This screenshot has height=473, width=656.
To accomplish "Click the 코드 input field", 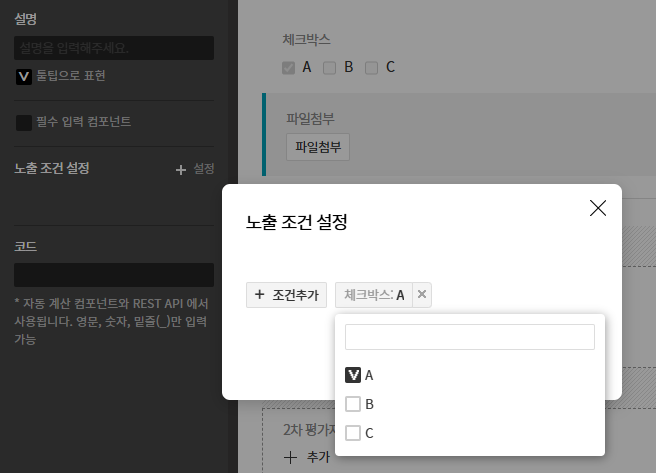I will click(114, 275).
